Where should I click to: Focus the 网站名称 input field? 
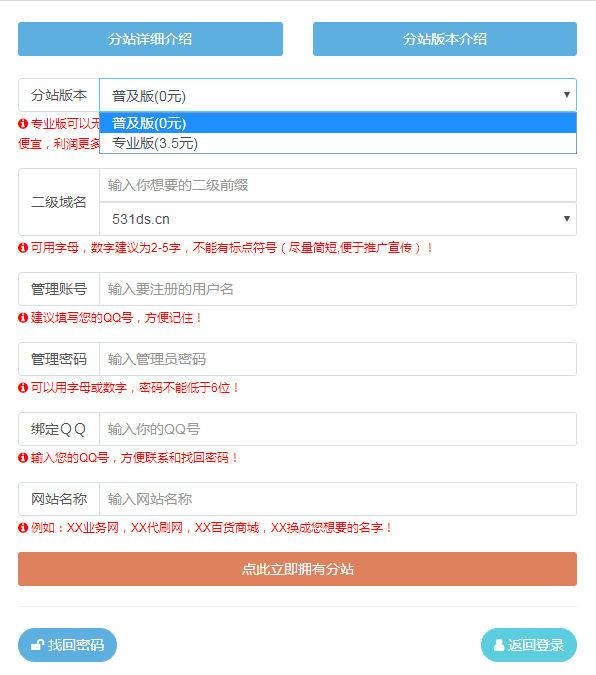338,499
